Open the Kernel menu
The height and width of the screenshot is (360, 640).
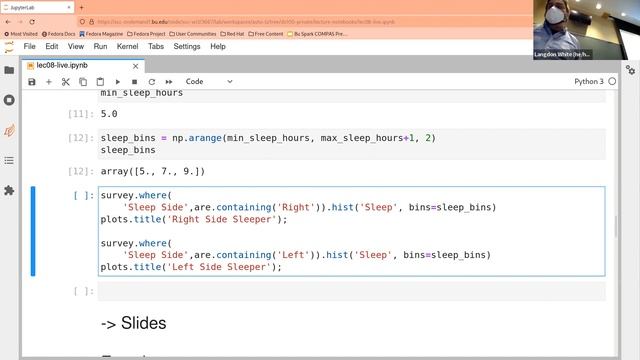click(127, 46)
